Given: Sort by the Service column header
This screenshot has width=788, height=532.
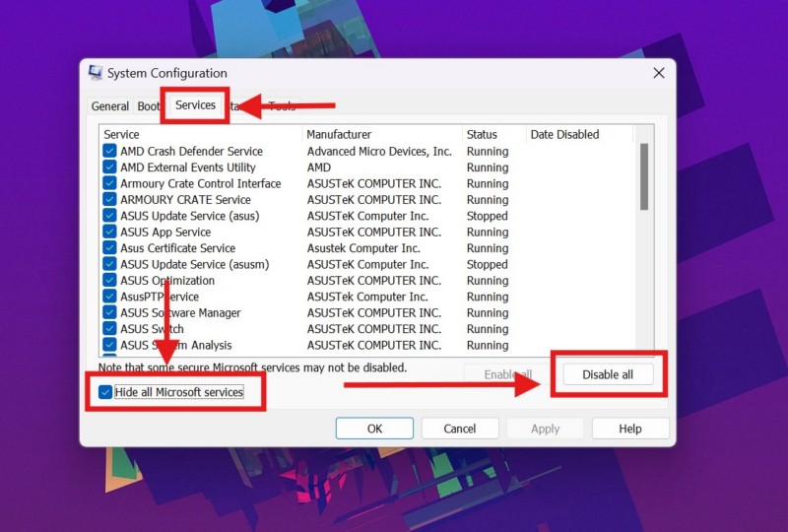Looking at the screenshot, I should click(201, 134).
